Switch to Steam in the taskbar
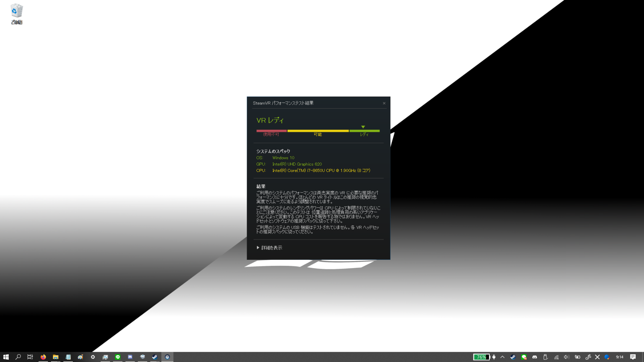The height and width of the screenshot is (362, 644). pyautogui.click(x=155, y=357)
